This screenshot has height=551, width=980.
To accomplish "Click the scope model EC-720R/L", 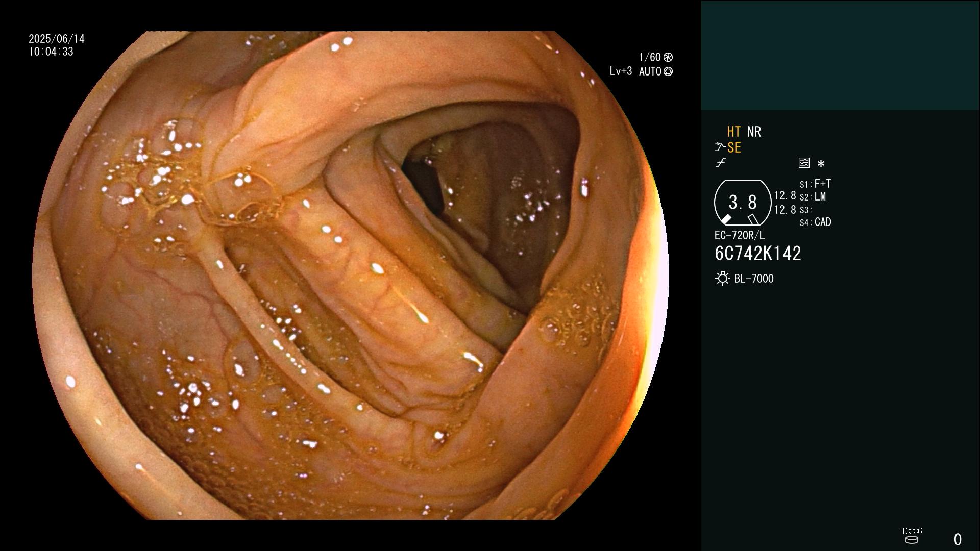I will tap(740, 235).
